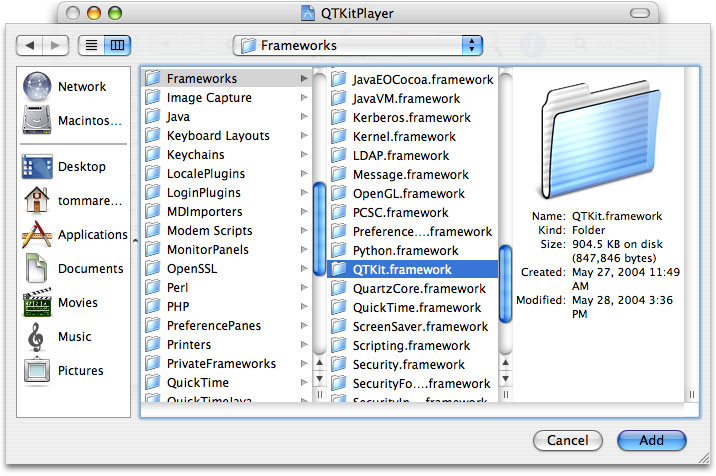Open the Macintosh HD drive in sidebar
Image resolution: width=716 pixels, height=476 pixels.
coord(73,121)
